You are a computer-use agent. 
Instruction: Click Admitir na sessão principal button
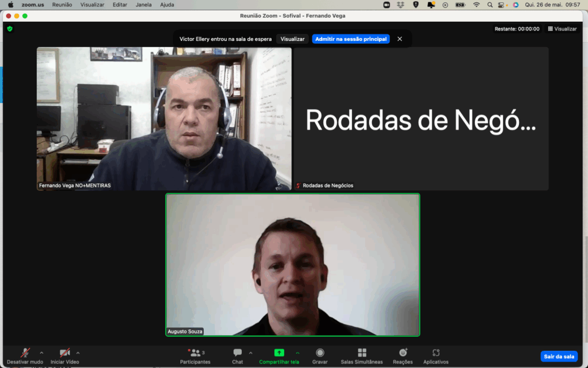pyautogui.click(x=351, y=39)
